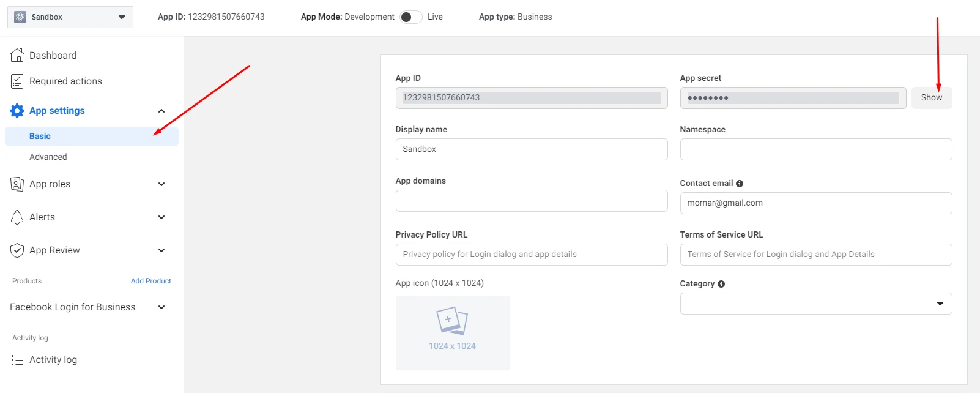980x393 pixels.
Task: Open the Category dropdown
Action: (815, 304)
